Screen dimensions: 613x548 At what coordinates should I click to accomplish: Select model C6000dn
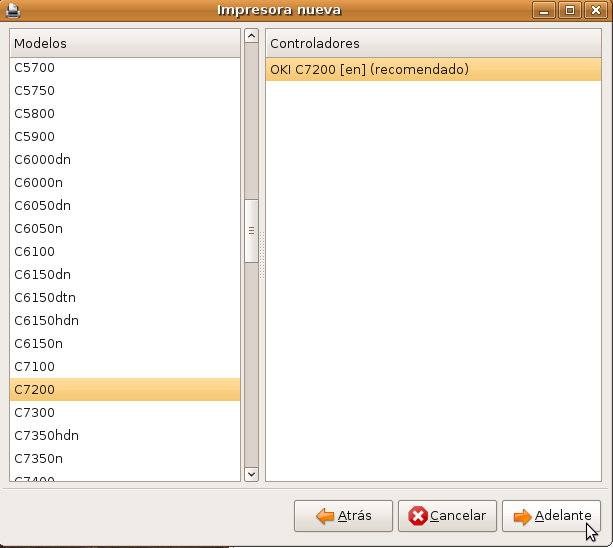point(125,160)
